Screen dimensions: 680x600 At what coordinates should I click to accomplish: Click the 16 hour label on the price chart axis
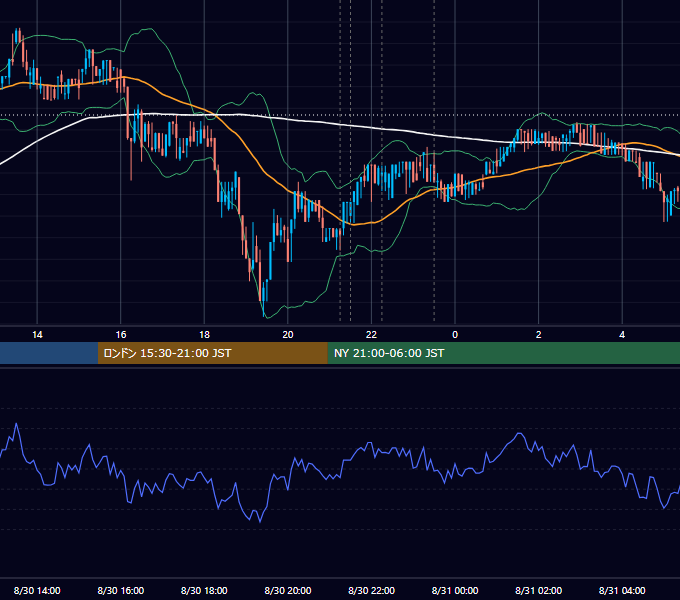(x=121, y=335)
